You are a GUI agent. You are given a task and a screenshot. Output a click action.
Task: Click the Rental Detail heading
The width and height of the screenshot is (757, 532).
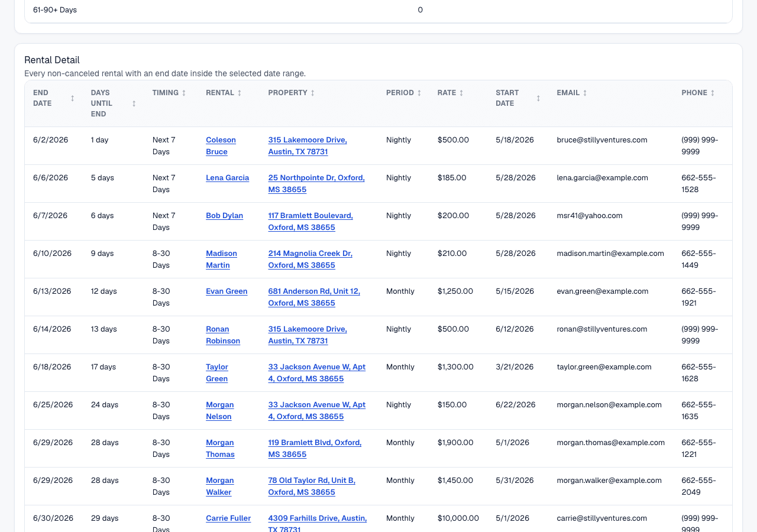(x=52, y=60)
